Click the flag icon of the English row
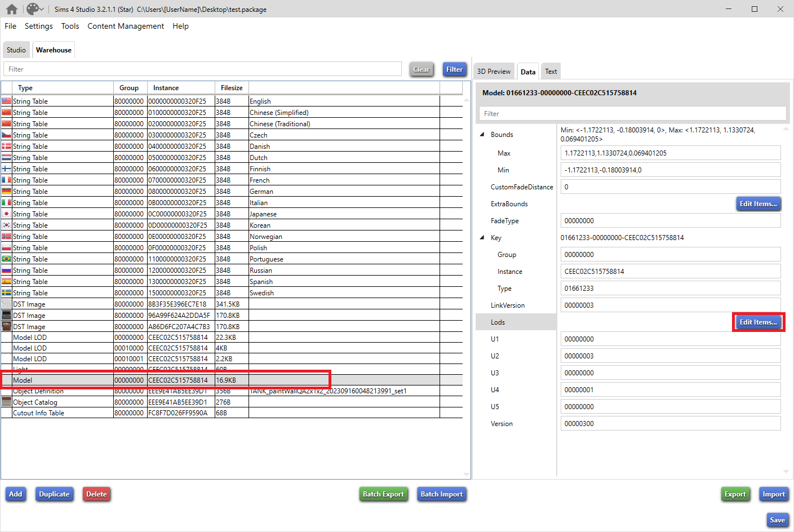 (6, 101)
